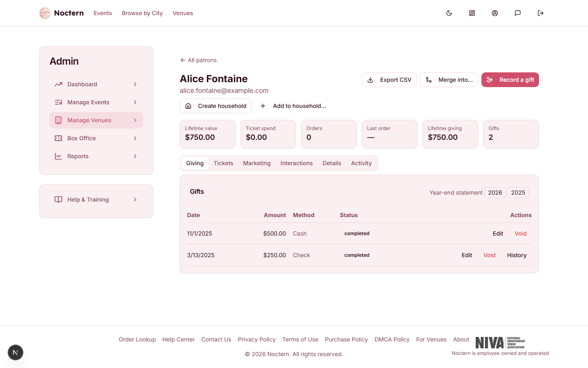The image size is (588, 368).
Task: Click the sign out icon
Action: (541, 13)
